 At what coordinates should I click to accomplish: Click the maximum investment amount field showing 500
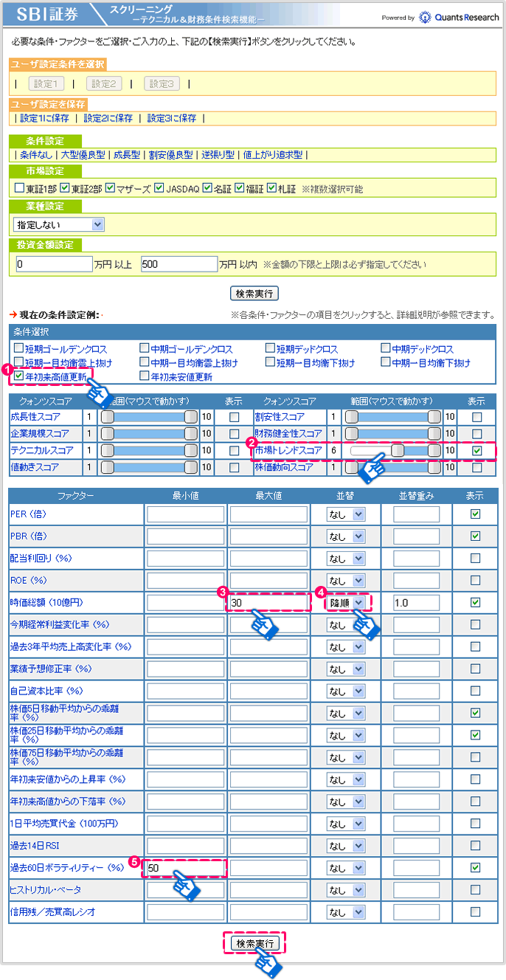tap(178, 263)
